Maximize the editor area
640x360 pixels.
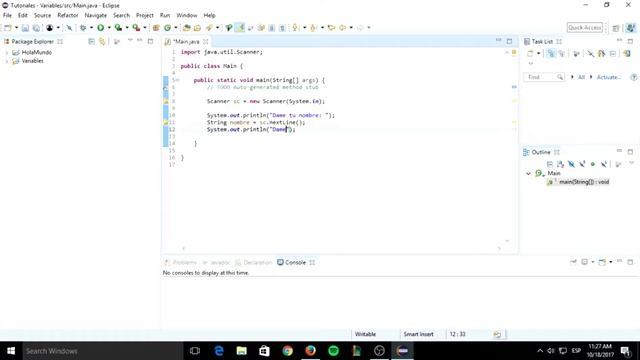(509, 41)
